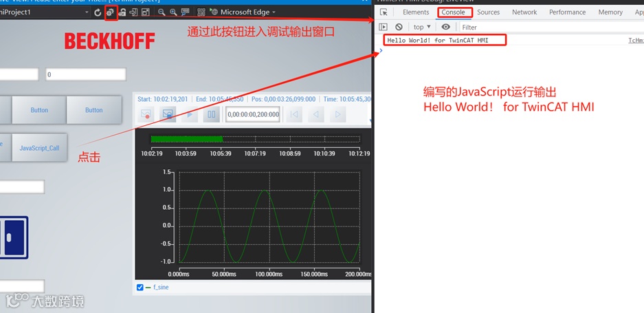Click the inspect element picker icon in DevTools
644x313 pixels.
[384, 12]
